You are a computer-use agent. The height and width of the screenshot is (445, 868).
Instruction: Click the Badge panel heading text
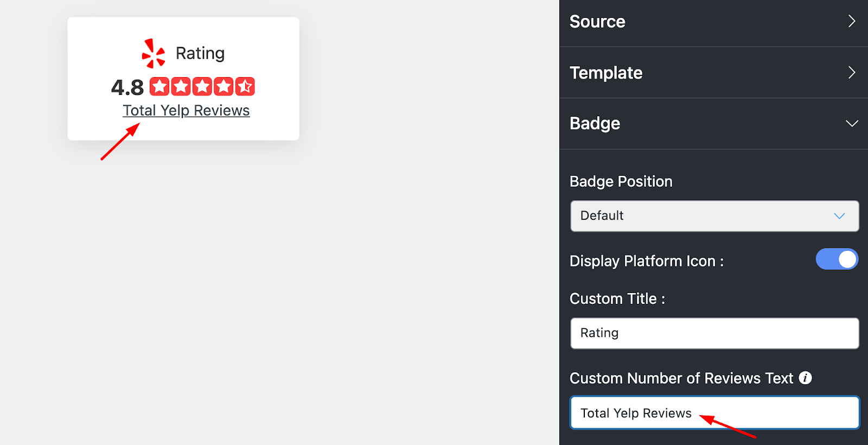595,124
